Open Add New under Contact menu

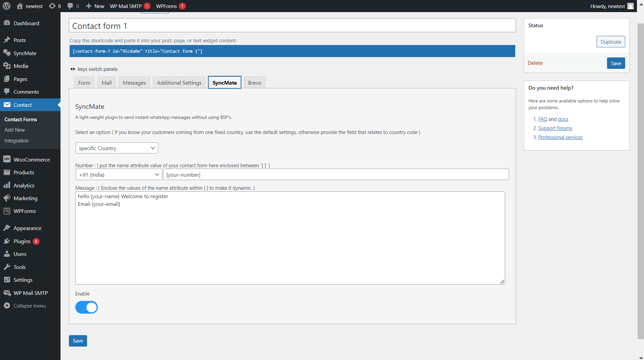click(x=14, y=130)
